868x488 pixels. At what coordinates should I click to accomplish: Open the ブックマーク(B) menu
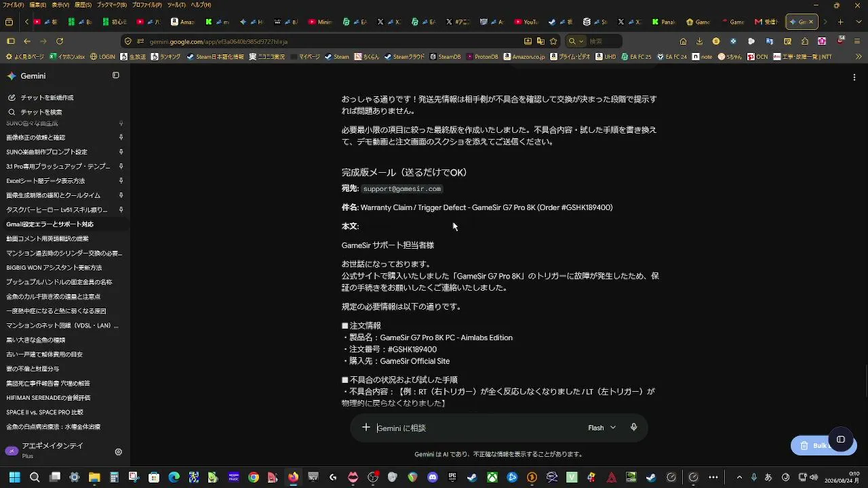point(111,5)
